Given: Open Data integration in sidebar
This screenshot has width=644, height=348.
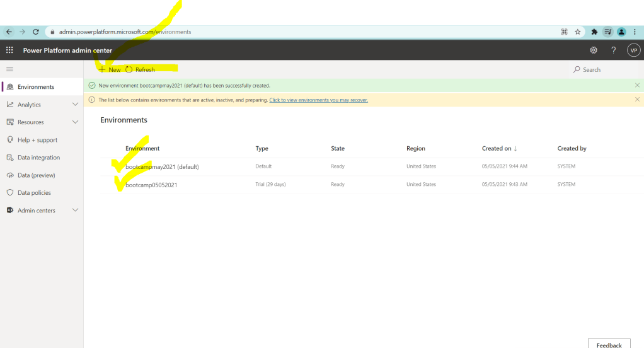Looking at the screenshot, I should pyautogui.click(x=42, y=158).
